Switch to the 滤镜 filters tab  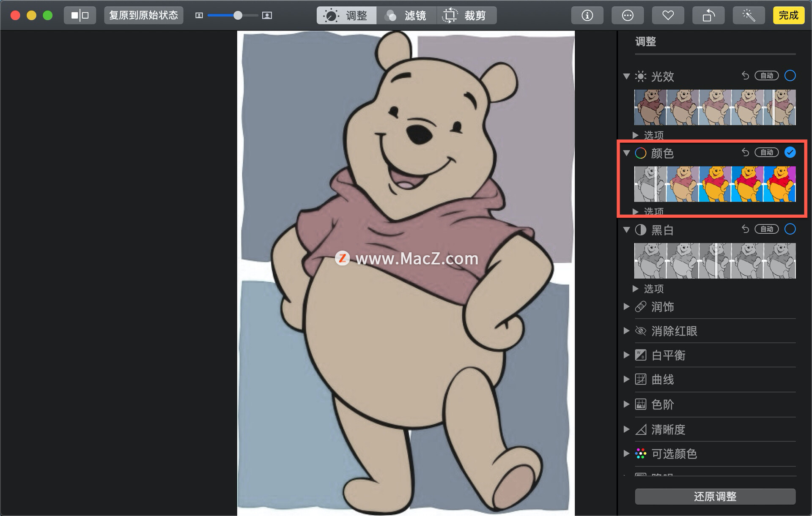point(406,16)
